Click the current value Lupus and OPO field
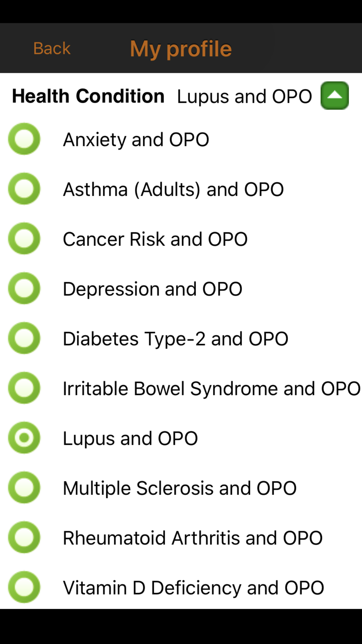This screenshot has height=644, width=362. 244,97
